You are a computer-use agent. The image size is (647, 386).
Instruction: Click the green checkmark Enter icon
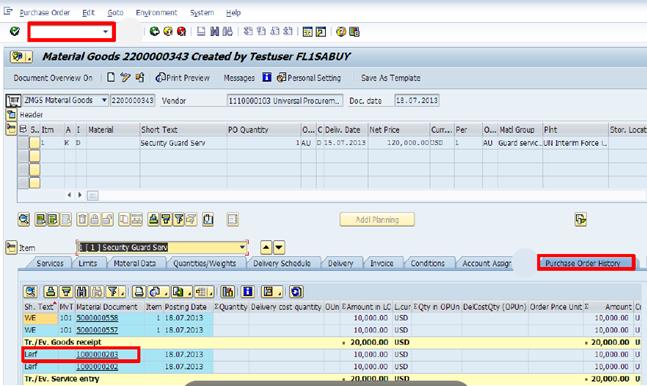pyautogui.click(x=15, y=31)
